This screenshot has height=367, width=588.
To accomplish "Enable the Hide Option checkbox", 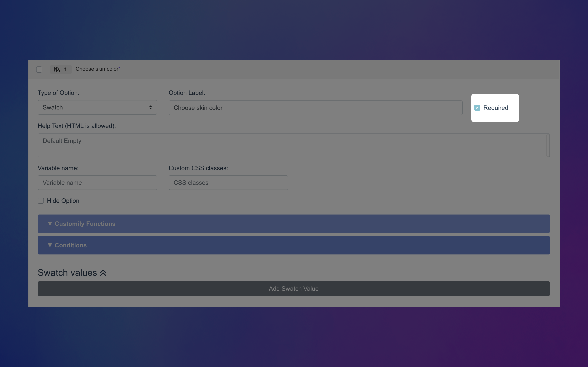I will pos(41,201).
